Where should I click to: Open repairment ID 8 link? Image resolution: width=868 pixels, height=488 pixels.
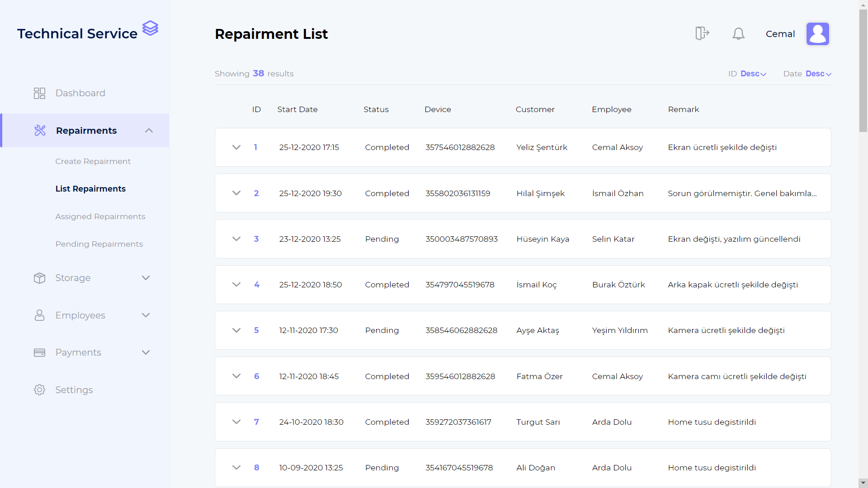pyautogui.click(x=256, y=468)
